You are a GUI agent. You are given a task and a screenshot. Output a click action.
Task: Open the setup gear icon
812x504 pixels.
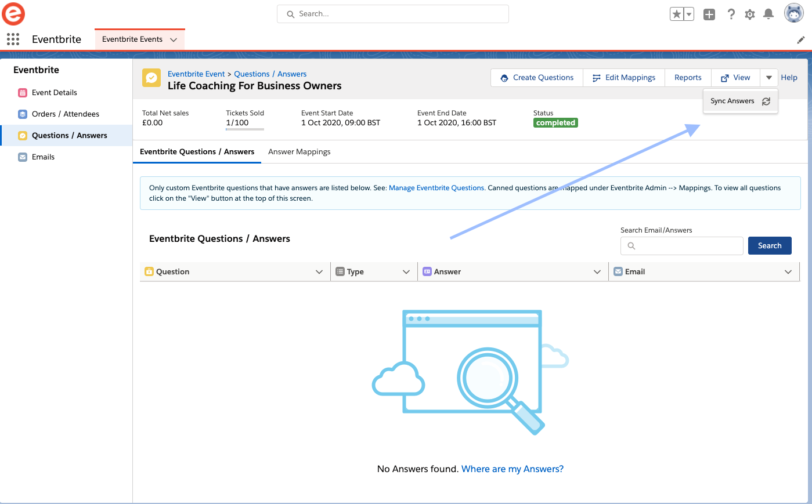tap(750, 14)
